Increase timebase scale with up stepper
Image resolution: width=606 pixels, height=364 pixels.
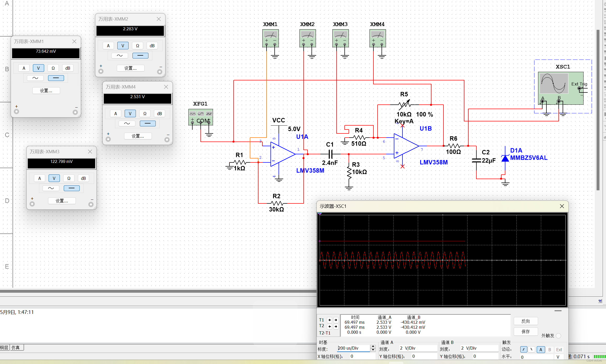[373, 347]
